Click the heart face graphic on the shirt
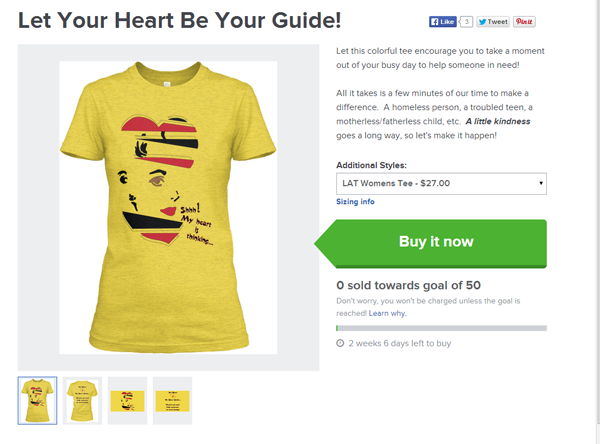 click(165, 182)
